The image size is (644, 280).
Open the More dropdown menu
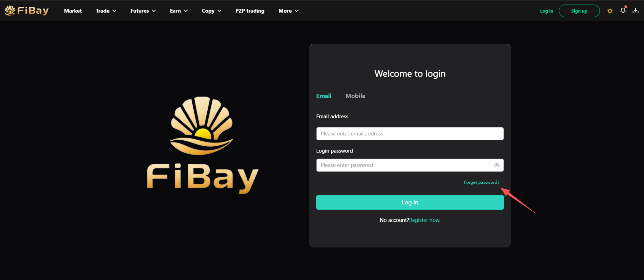pos(288,11)
